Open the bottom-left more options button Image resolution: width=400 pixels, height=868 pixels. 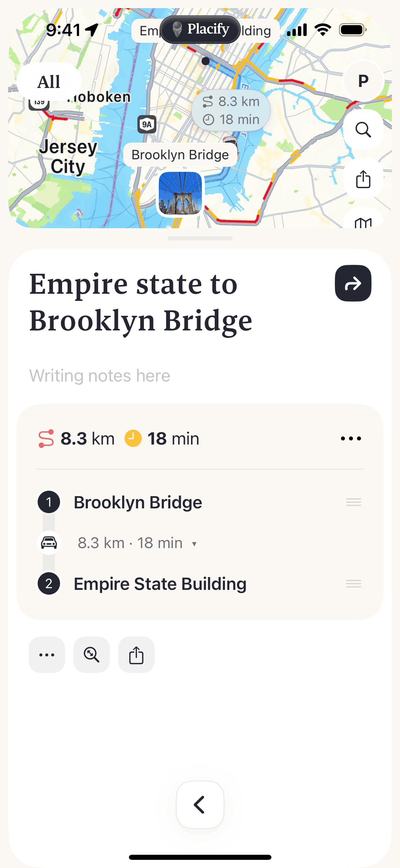[x=47, y=655]
